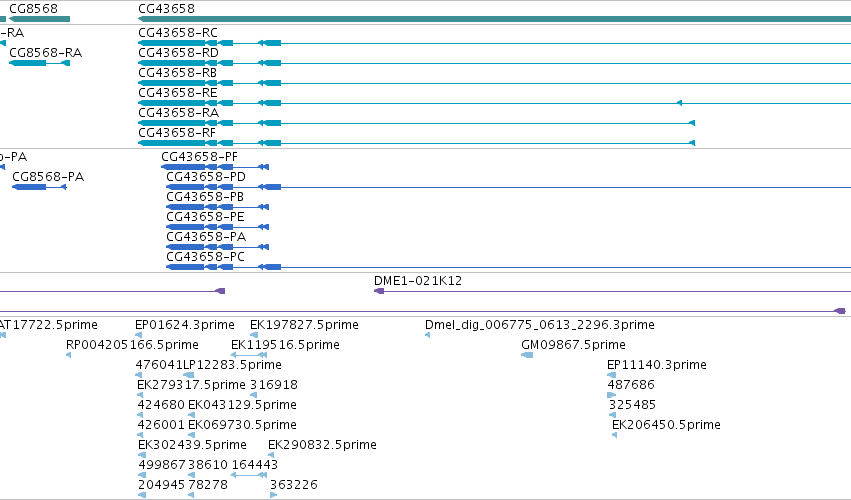
Task: Click the AT17722.5prime EST label
Action: point(49,325)
